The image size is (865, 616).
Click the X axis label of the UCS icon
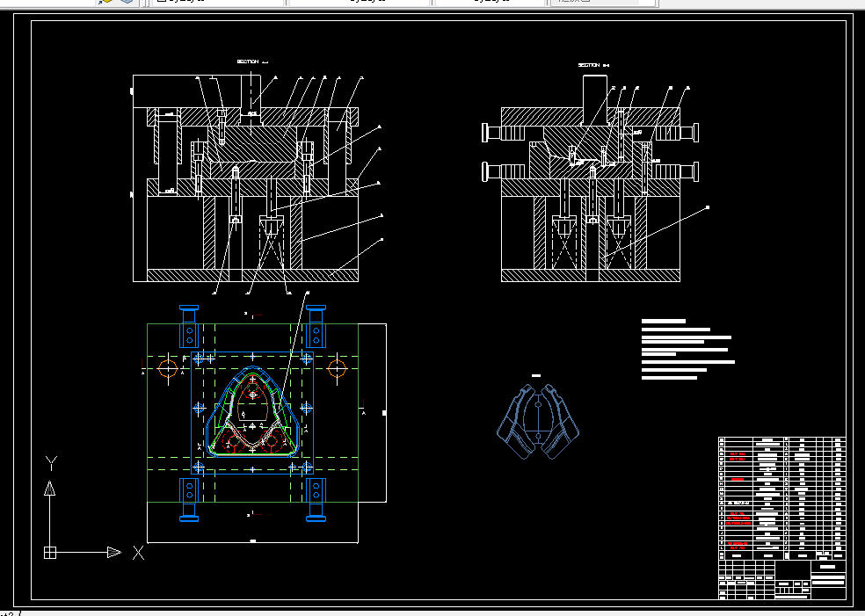[x=139, y=553]
